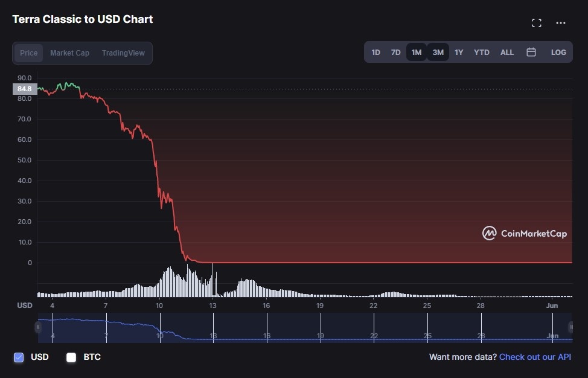588x378 pixels.
Task: Show ALL time price history
Action: (507, 53)
